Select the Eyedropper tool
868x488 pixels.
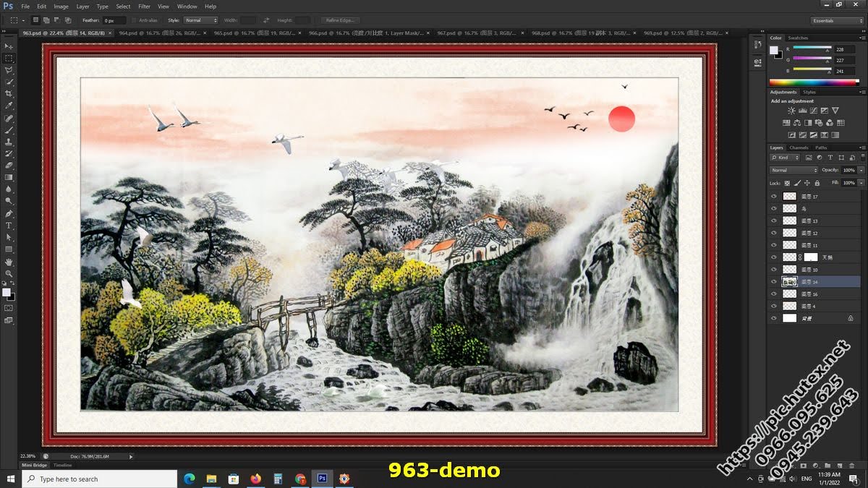pyautogui.click(x=9, y=106)
